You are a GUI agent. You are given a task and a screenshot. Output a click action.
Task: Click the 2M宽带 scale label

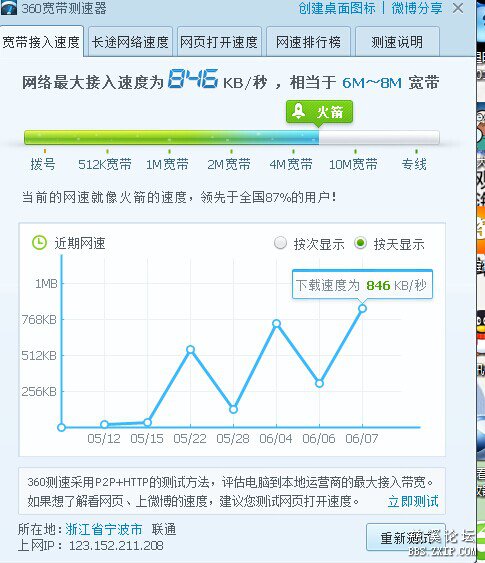coord(229,164)
